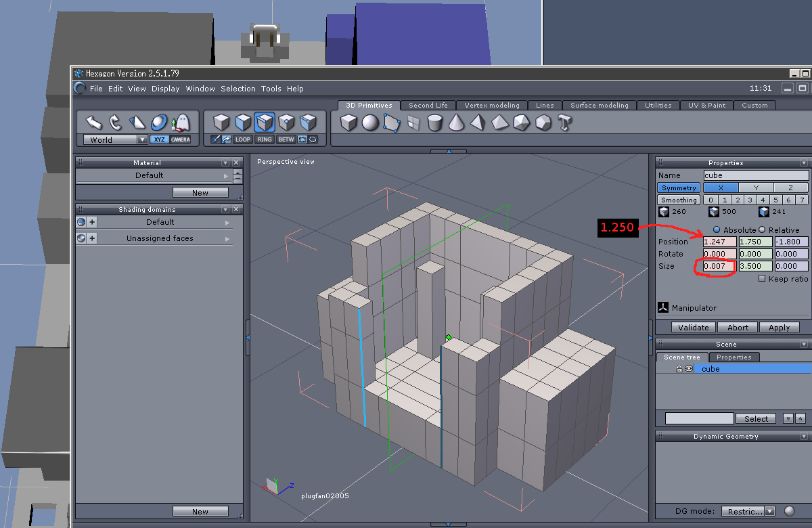Select the sphere primitive tool

(369, 123)
